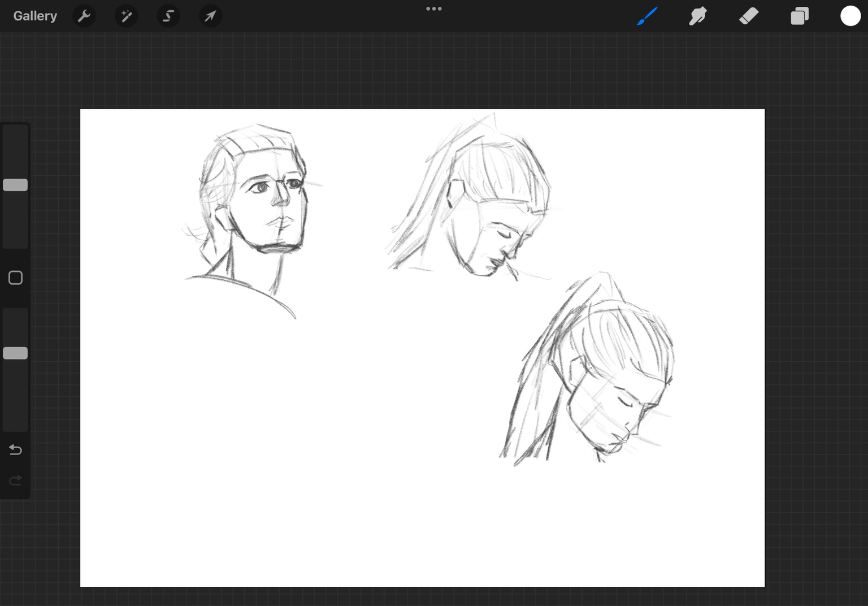Click the brush size slider handle
Image resolution: width=868 pixels, height=606 pixels.
tap(15, 185)
